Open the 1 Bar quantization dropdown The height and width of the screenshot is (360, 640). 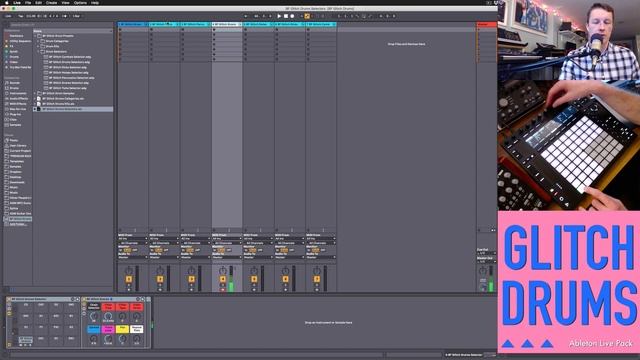pyautogui.click(x=77, y=16)
